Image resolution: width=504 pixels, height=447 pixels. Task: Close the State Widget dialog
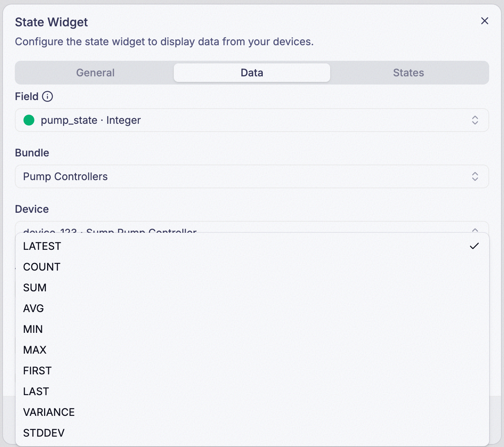click(484, 21)
